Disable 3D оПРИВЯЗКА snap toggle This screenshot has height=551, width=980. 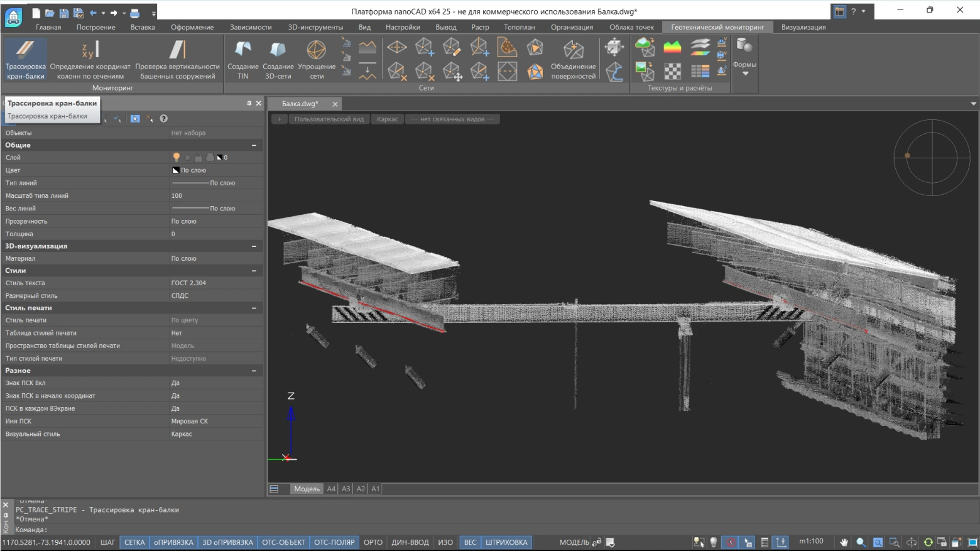tap(227, 542)
